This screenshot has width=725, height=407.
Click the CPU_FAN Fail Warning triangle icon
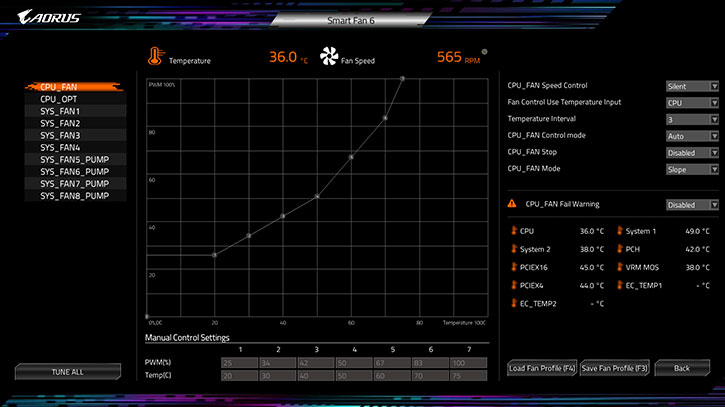[x=513, y=204]
